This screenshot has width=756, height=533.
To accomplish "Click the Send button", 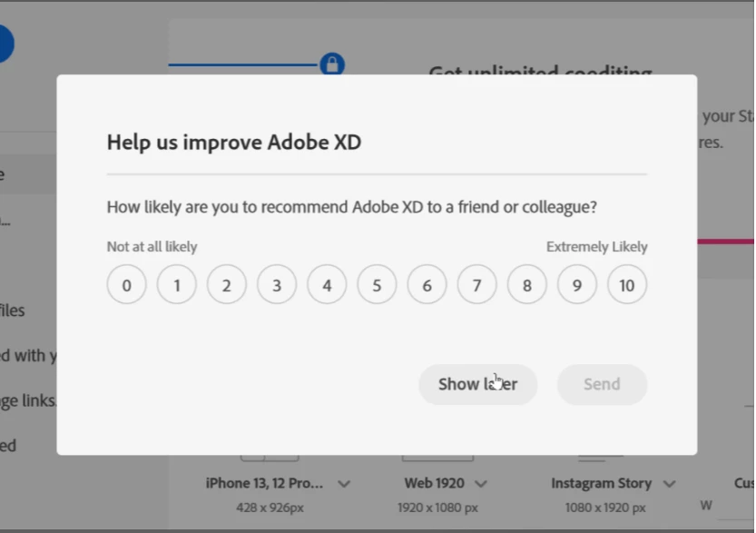I will pyautogui.click(x=603, y=384).
